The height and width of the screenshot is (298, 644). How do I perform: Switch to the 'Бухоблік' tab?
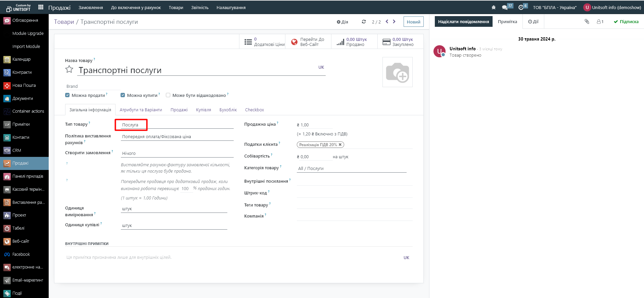pyautogui.click(x=228, y=110)
